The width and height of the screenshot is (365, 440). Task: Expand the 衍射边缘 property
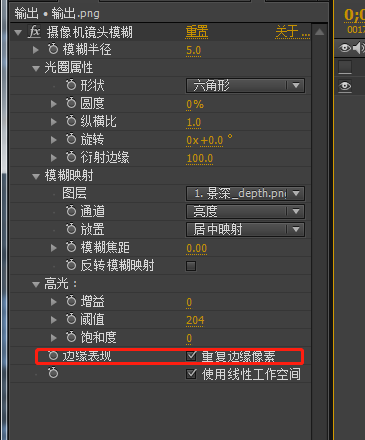point(54,158)
